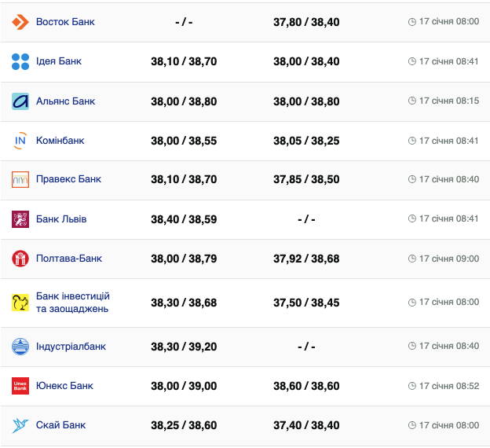Open Банк інвестицій та заощаджень link
490x448 pixels.
[73, 303]
